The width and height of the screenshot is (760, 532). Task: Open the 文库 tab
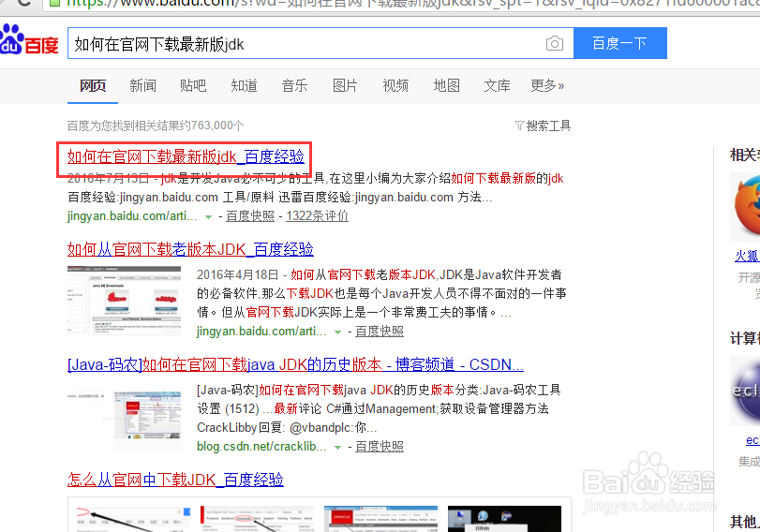coord(498,86)
